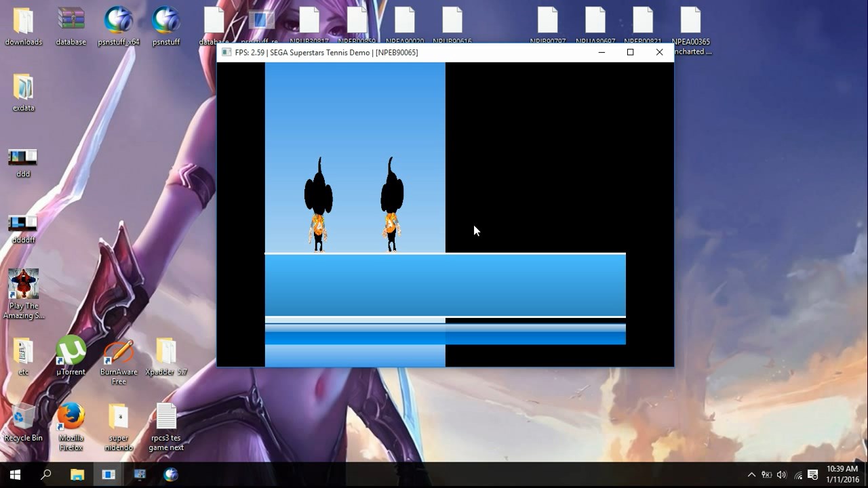This screenshot has width=868, height=488.
Task: Open Action Center notifications icon
Action: 813,474
